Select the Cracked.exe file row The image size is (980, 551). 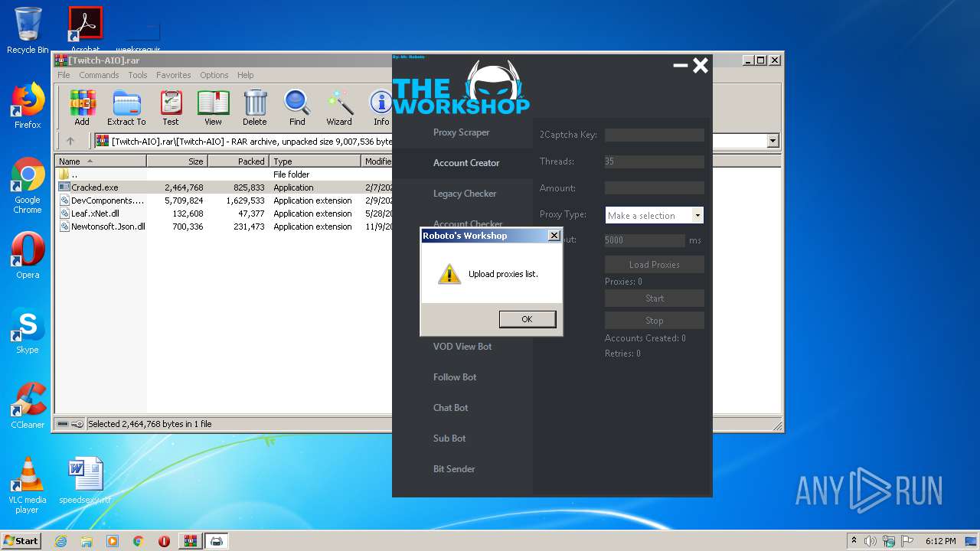[x=224, y=187]
